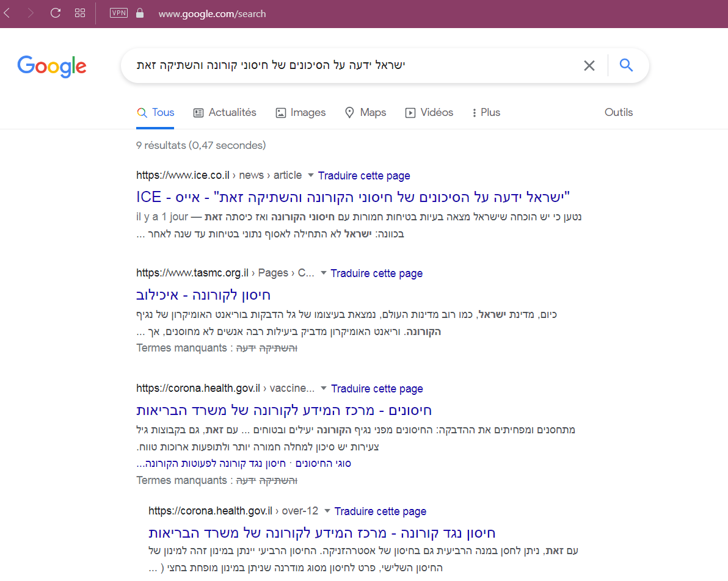Open the Vidéos tab
The image size is (728, 581).
pos(429,112)
